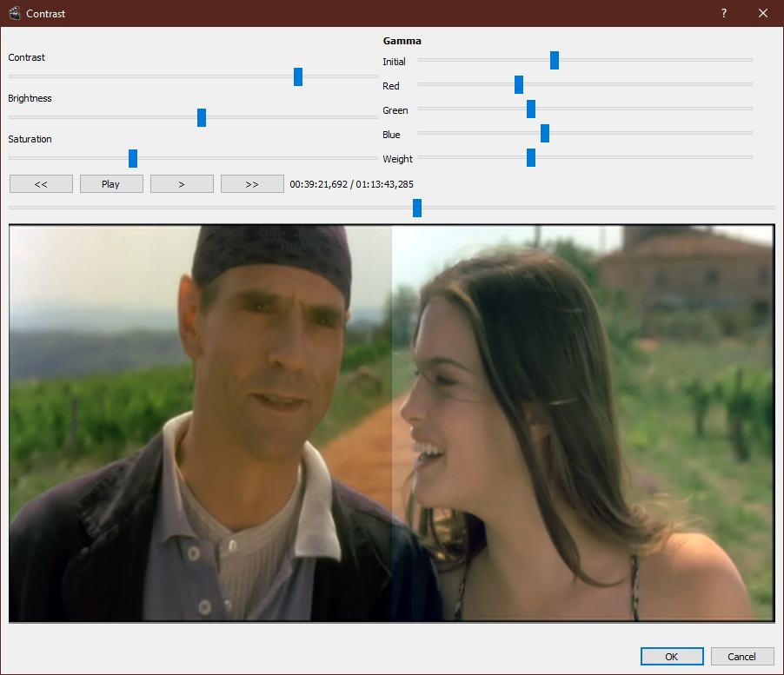Screen dimensions: 784x675
Task: Click the Saturation label
Action: (x=30, y=139)
